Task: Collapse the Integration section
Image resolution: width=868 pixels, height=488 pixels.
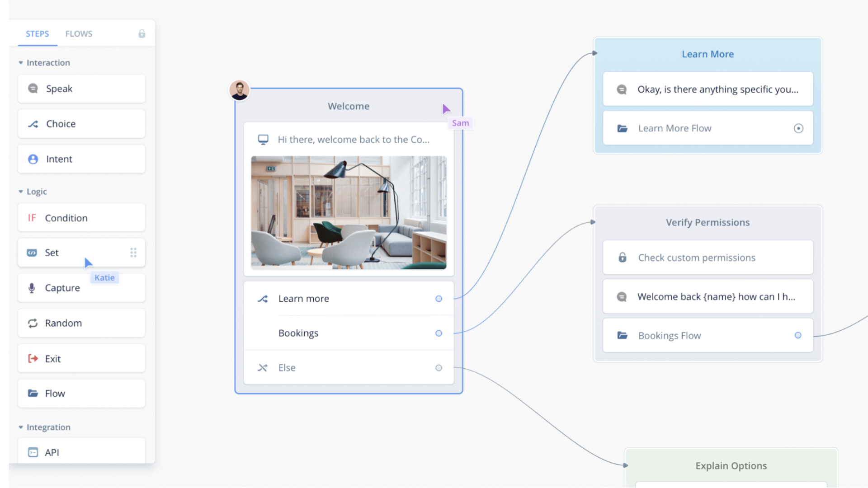Action: click(x=21, y=427)
